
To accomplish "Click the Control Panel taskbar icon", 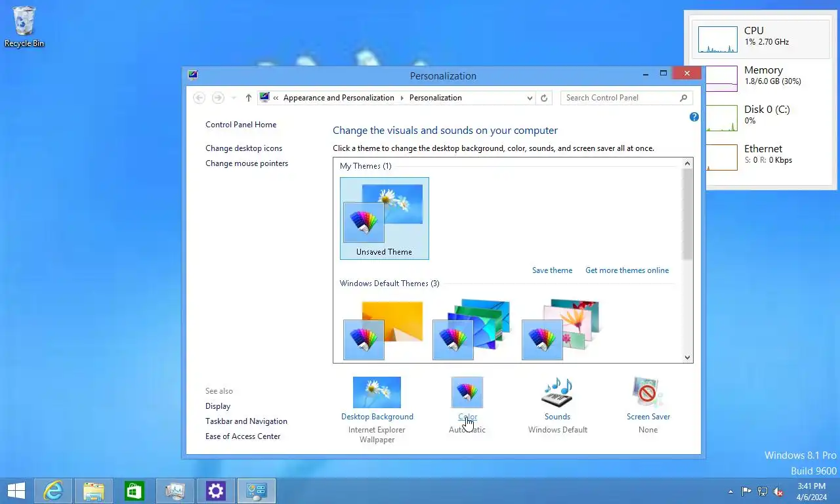I will (x=257, y=490).
